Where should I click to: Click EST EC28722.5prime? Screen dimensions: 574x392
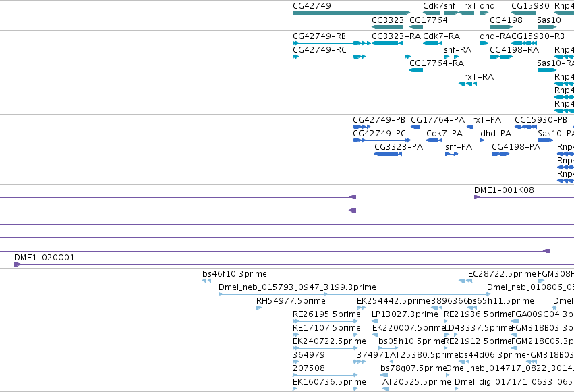pyautogui.click(x=502, y=274)
